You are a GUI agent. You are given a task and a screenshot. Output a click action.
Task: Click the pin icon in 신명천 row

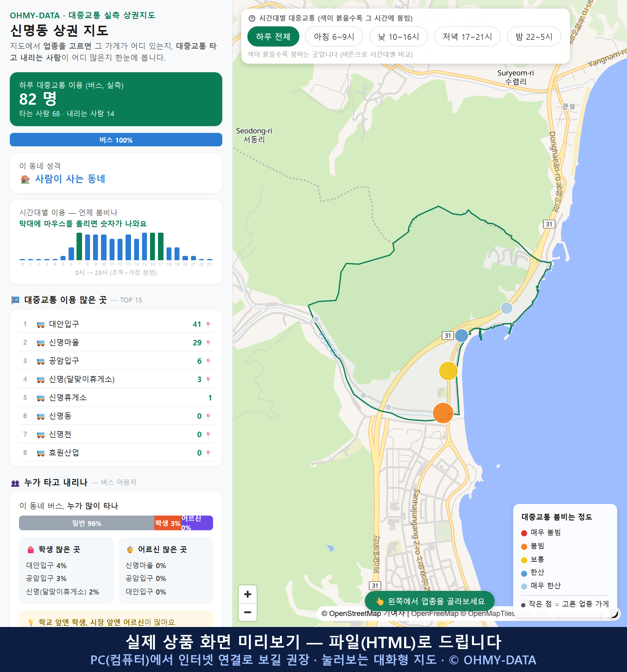[208, 434]
